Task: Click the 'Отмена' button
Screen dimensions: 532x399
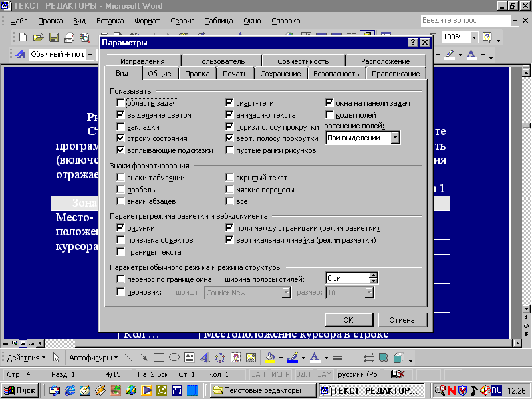Action: 402,320
